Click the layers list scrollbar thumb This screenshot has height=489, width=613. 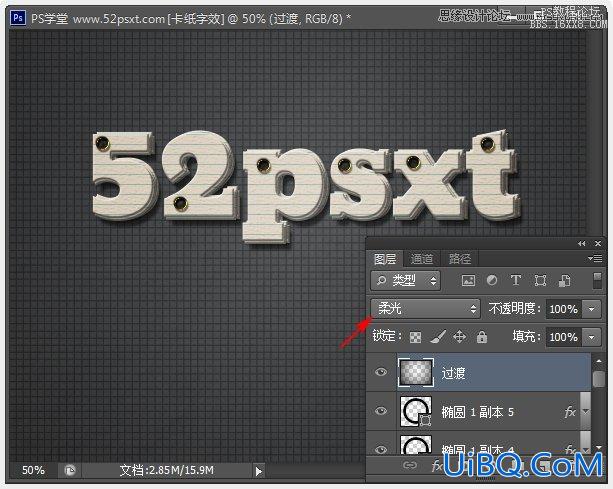599,378
